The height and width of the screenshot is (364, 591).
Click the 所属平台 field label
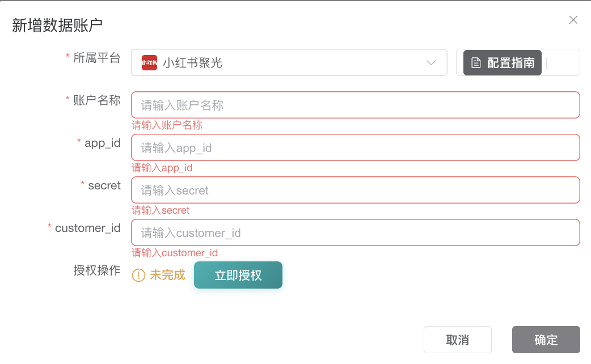click(97, 57)
